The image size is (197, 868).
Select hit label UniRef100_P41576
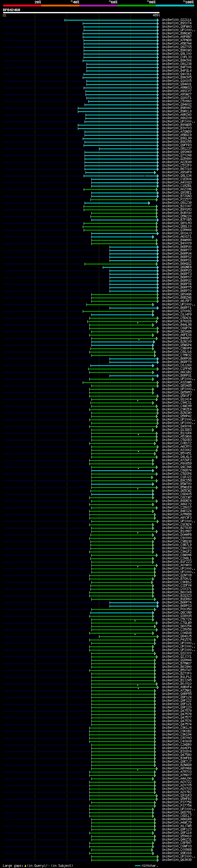pyautogui.click(x=176, y=640)
